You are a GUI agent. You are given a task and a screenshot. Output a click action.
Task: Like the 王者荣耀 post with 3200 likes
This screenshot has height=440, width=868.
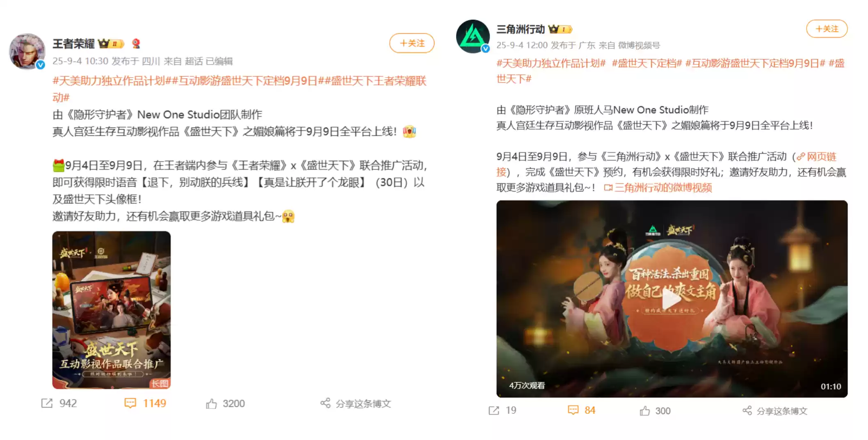pos(225,403)
